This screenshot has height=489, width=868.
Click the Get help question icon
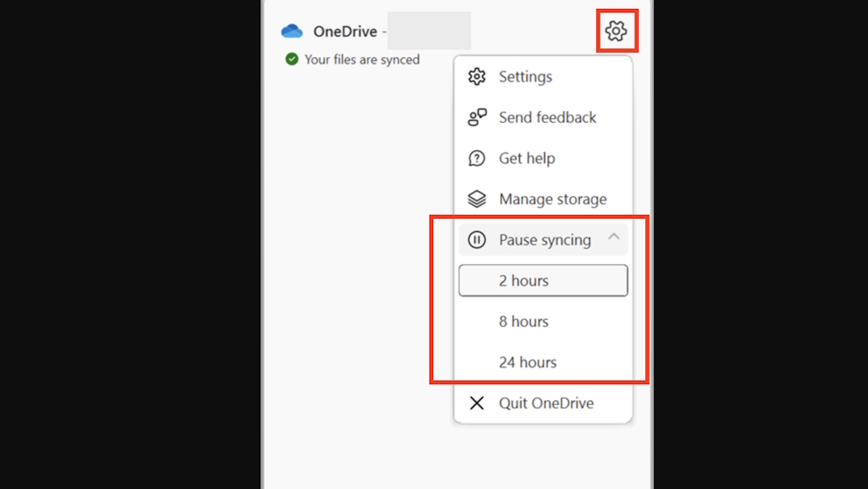coord(477,159)
